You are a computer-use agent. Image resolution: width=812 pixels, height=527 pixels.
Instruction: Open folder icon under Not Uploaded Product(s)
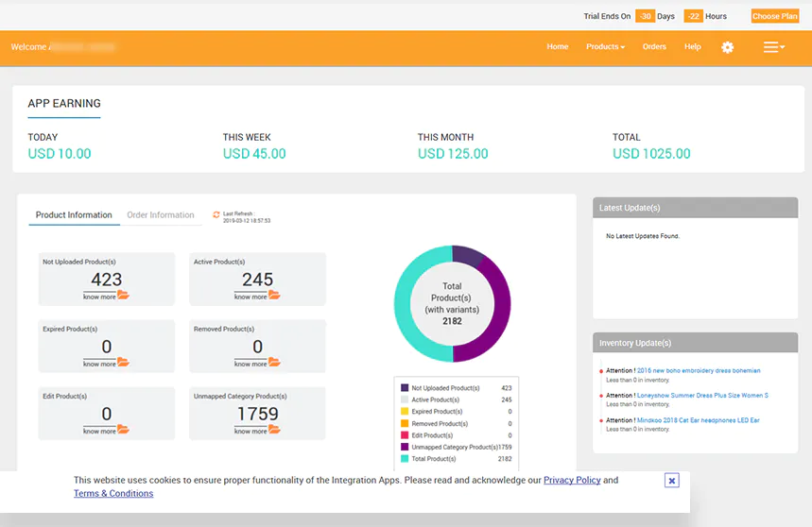pos(123,296)
